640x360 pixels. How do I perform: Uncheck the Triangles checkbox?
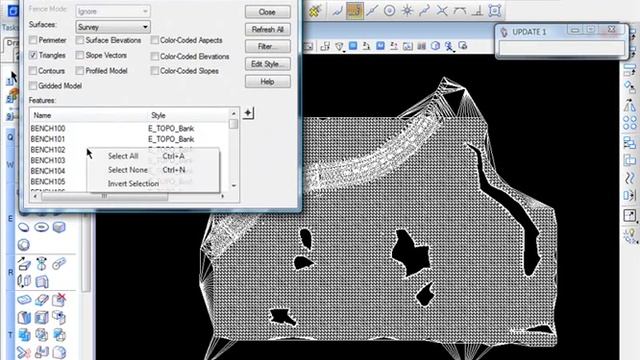[x=33, y=55]
